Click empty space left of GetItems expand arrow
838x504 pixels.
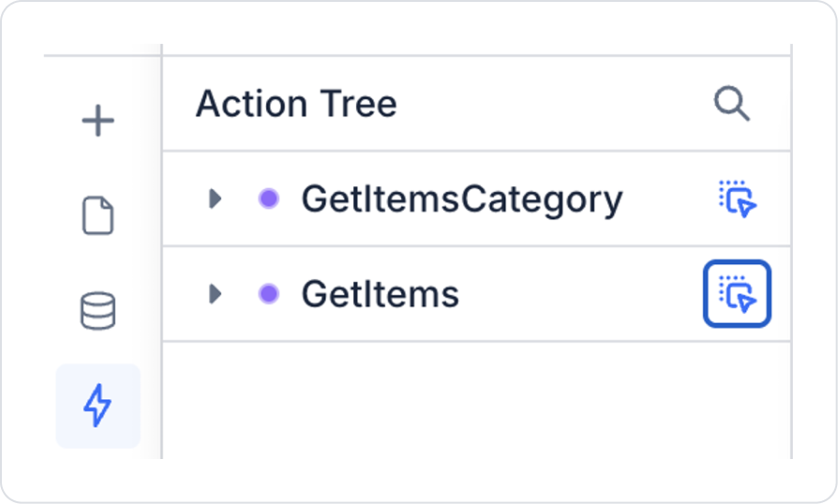click(x=184, y=294)
